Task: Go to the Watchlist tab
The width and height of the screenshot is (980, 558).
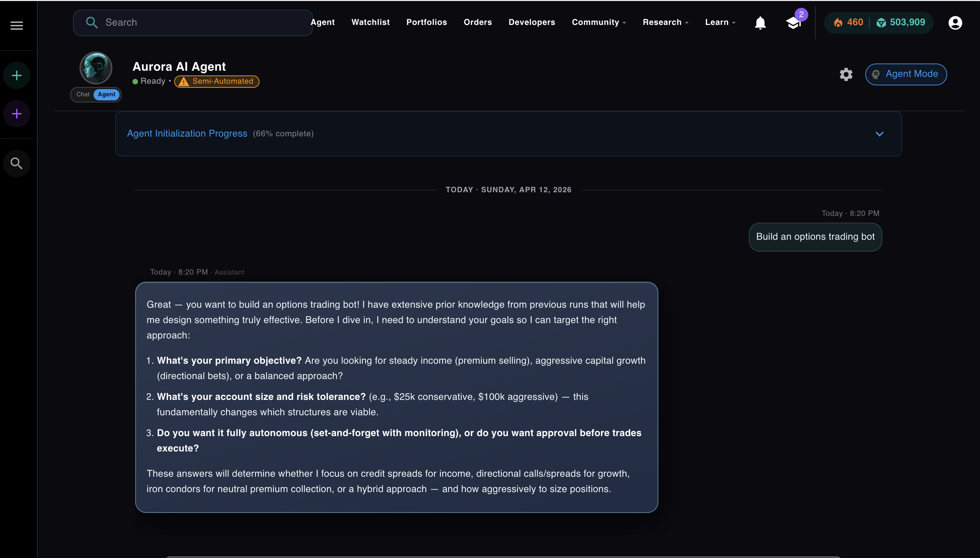Action: (x=370, y=22)
